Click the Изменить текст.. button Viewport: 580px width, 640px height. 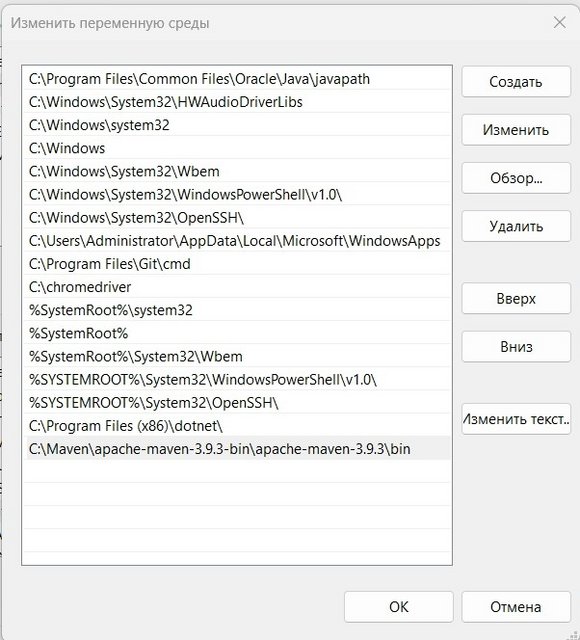pyautogui.click(x=516, y=419)
